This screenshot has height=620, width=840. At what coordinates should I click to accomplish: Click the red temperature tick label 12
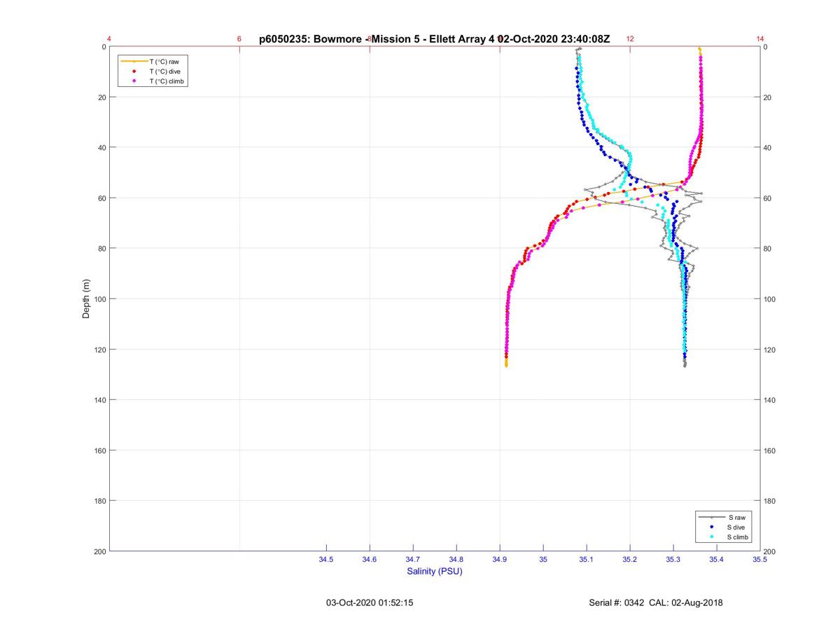tap(630, 39)
